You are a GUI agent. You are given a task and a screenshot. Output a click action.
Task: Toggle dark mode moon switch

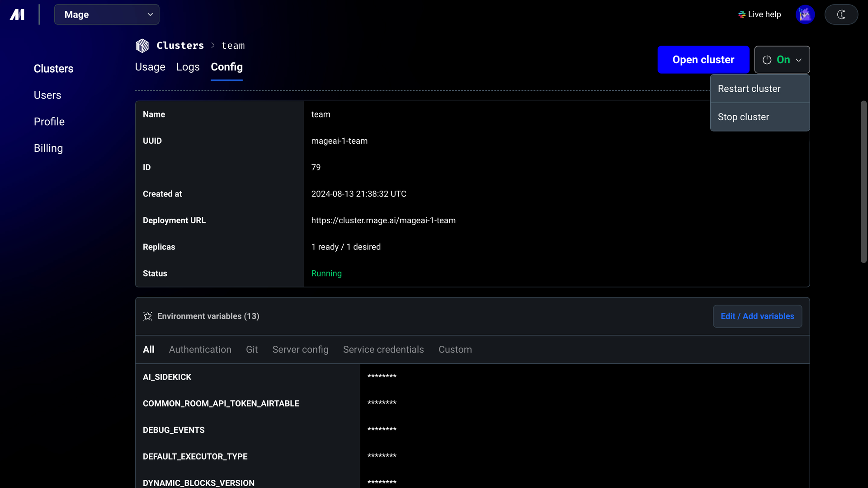[841, 14]
